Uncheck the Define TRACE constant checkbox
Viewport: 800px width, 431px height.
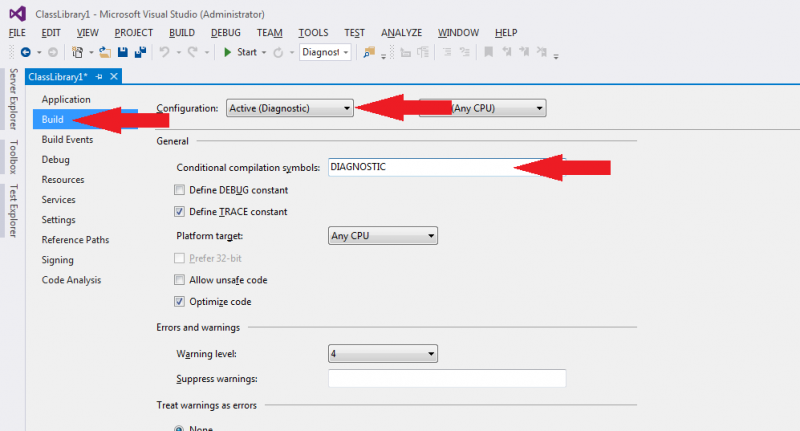(179, 212)
